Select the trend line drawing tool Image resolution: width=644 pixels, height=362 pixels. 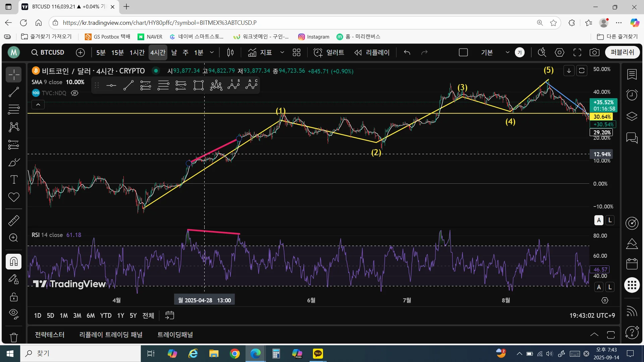pos(14,92)
